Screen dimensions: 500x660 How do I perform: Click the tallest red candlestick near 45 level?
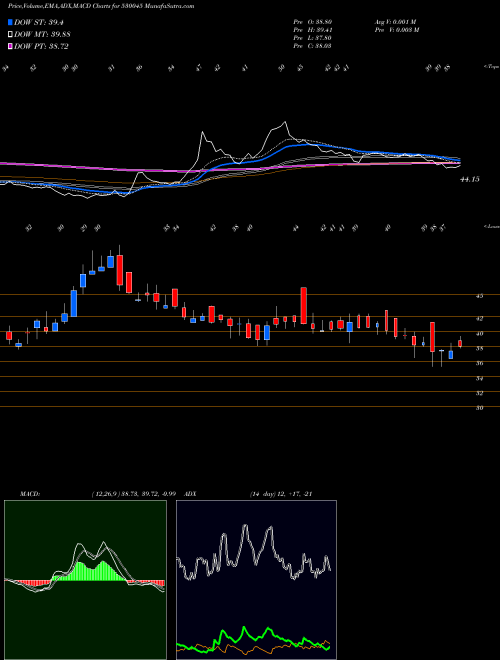(303, 306)
